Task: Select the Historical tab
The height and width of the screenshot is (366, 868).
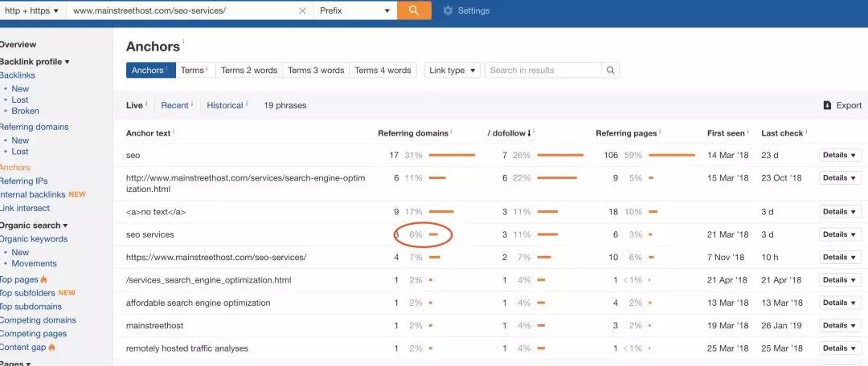Action: [225, 105]
